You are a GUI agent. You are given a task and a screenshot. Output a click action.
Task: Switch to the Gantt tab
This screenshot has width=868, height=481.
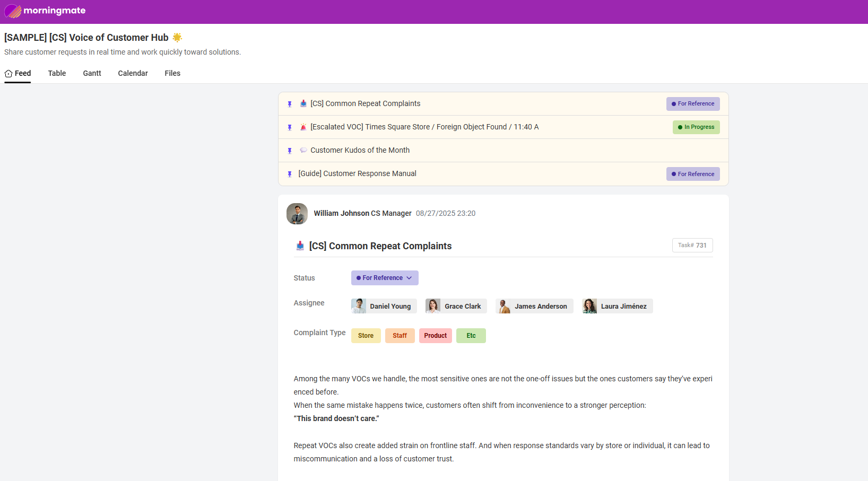click(x=92, y=73)
